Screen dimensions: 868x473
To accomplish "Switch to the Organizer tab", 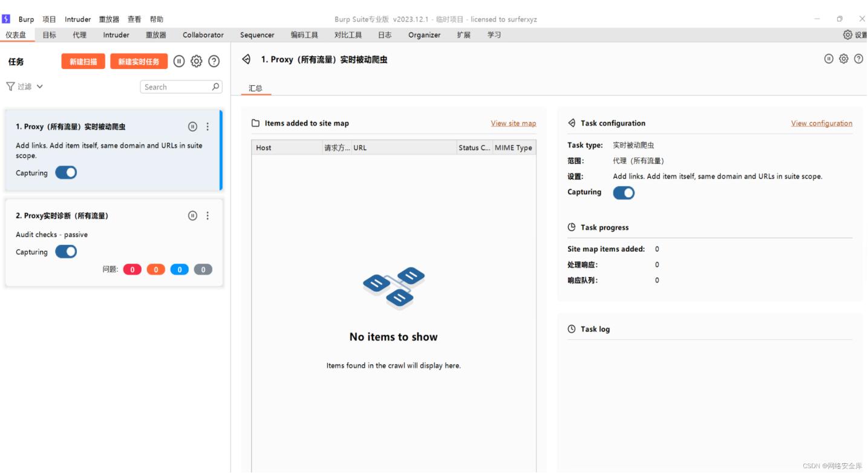I will pyautogui.click(x=424, y=35).
